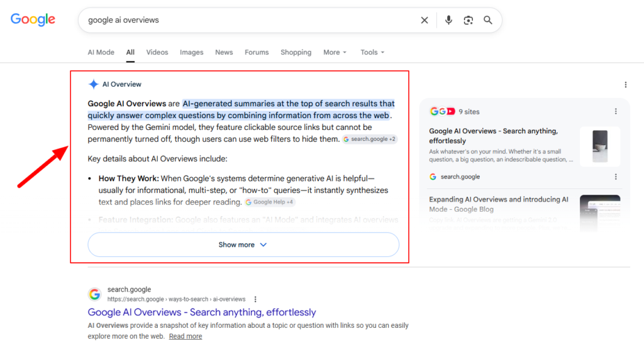
Task: Open result title Google AI Overviews - Search anything, effortlessly
Action: pos(202,312)
